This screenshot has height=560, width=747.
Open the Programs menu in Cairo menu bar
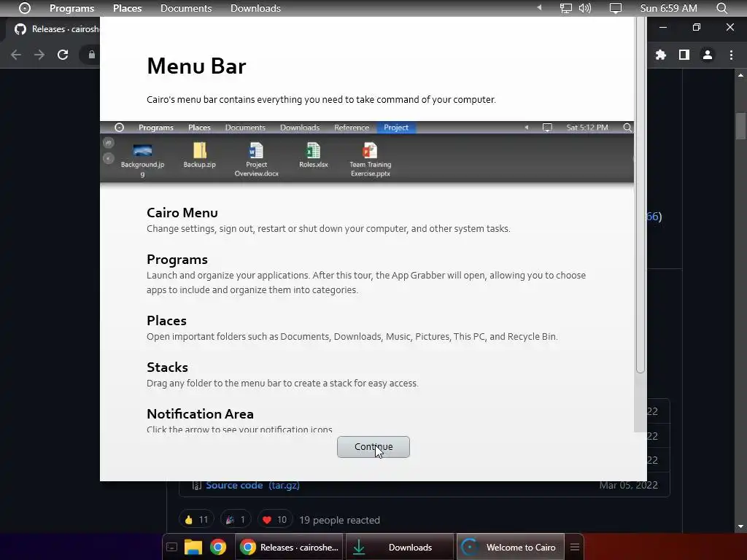72,8
